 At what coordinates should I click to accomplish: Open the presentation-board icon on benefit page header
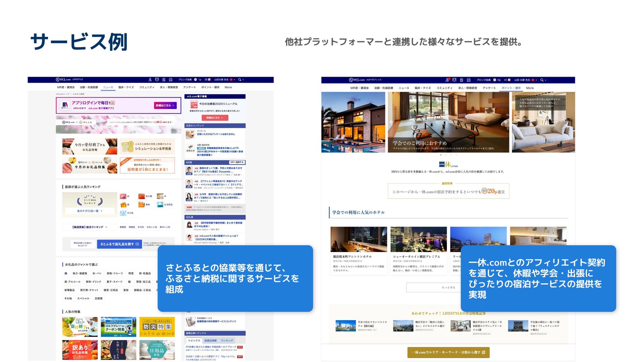[x=454, y=80]
